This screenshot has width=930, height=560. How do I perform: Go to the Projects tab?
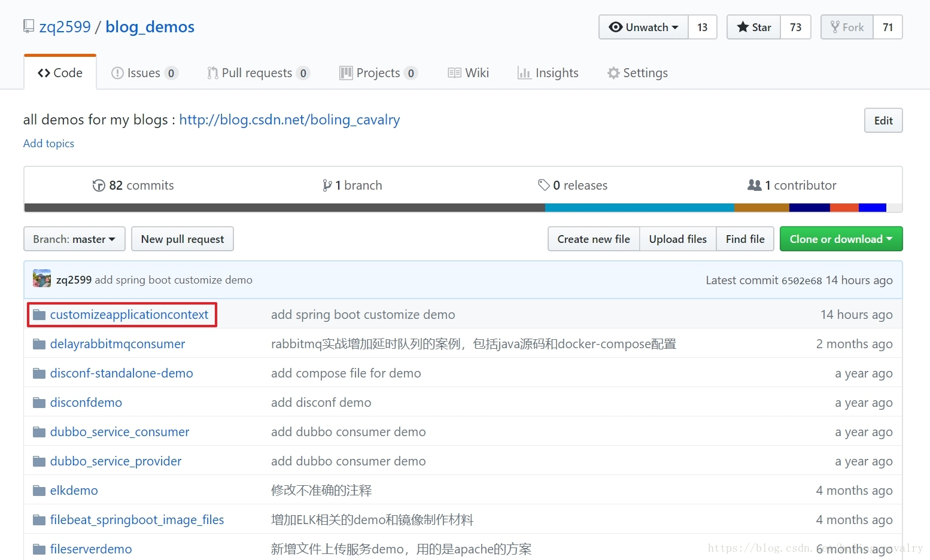[x=378, y=73]
